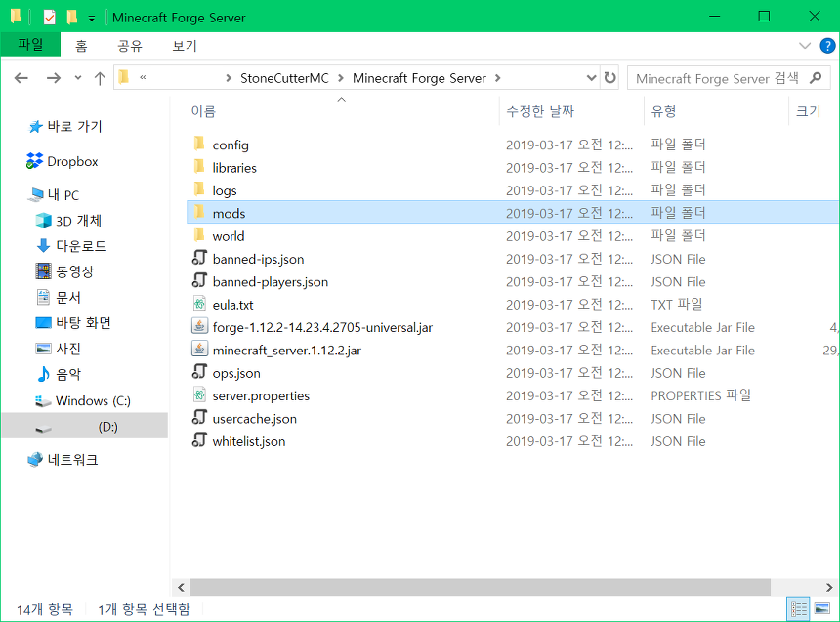
Task: Click the search magnifier icon
Action: pos(816,78)
